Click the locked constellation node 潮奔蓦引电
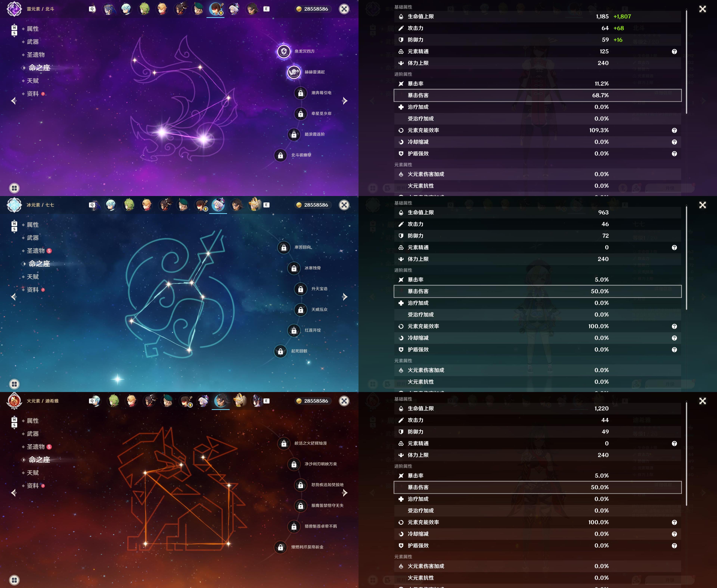This screenshot has width=717, height=588. click(301, 93)
